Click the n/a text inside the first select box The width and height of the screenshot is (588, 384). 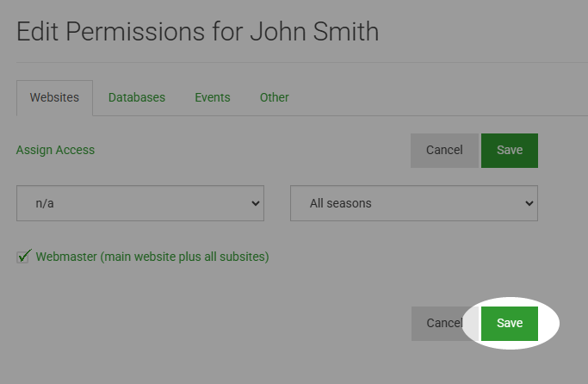coord(45,203)
